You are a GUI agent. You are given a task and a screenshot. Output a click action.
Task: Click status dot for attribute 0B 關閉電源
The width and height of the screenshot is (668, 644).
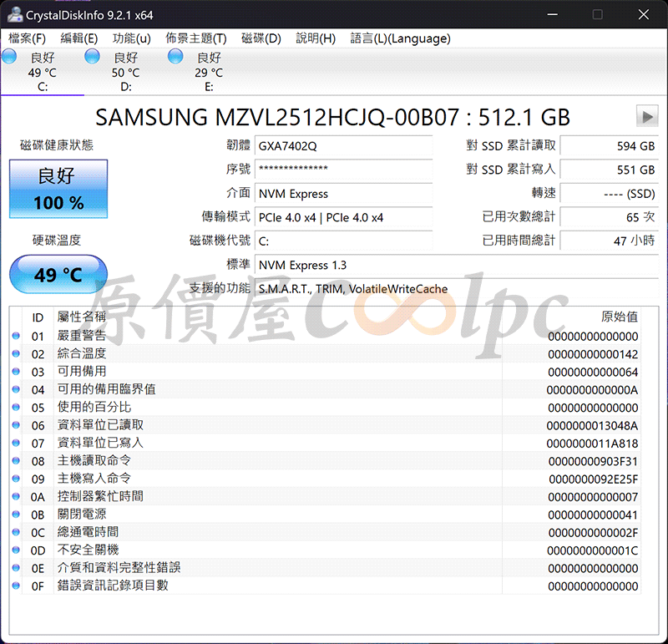point(16,515)
